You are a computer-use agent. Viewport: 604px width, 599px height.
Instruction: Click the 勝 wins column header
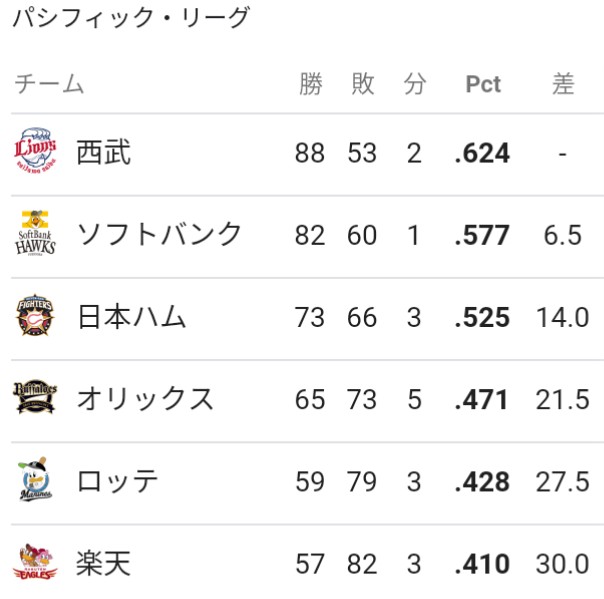[x=310, y=83]
